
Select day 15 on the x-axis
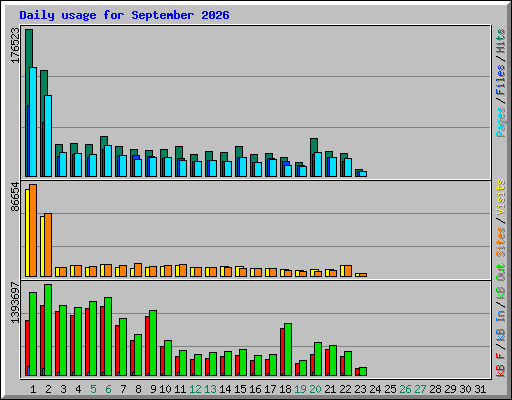point(240,389)
